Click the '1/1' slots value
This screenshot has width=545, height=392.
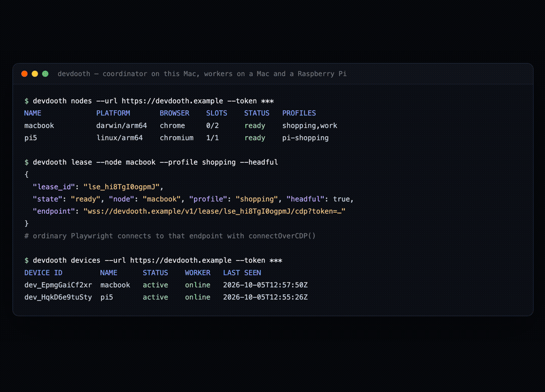213,138
